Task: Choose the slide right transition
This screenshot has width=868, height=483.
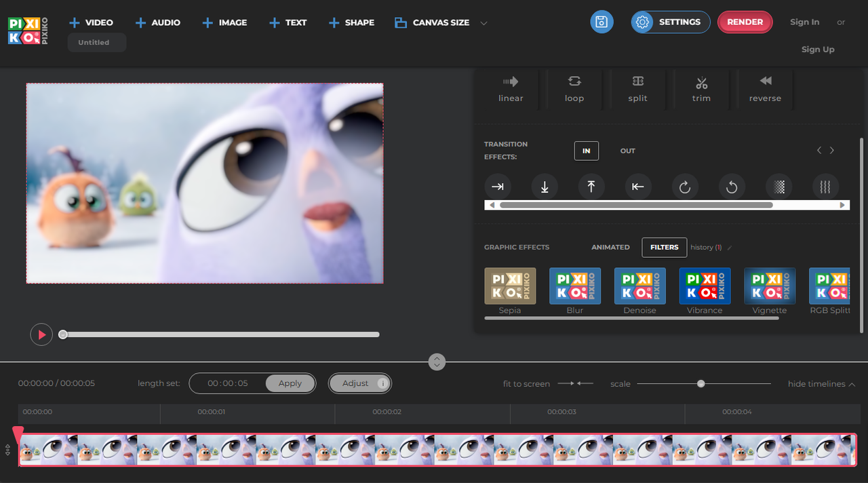Action: [x=498, y=187]
